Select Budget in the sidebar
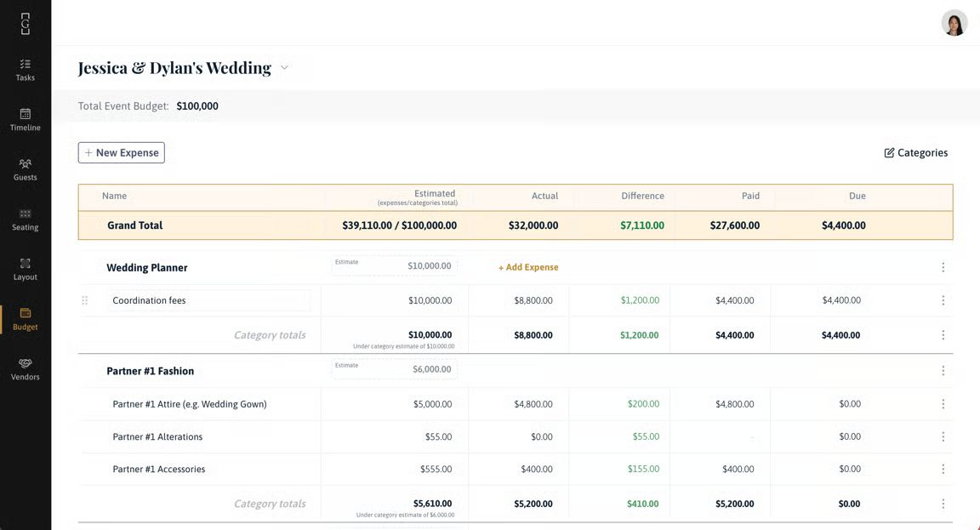This screenshot has width=980, height=530. [x=25, y=319]
